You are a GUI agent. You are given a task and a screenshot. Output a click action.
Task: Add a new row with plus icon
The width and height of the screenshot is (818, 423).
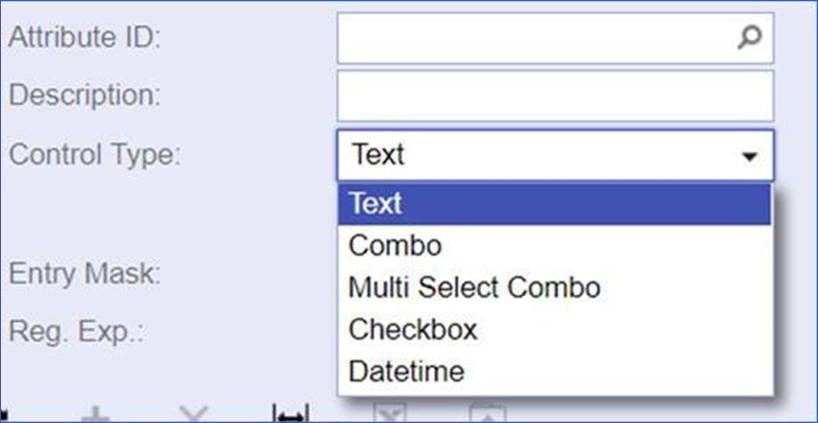click(x=96, y=416)
